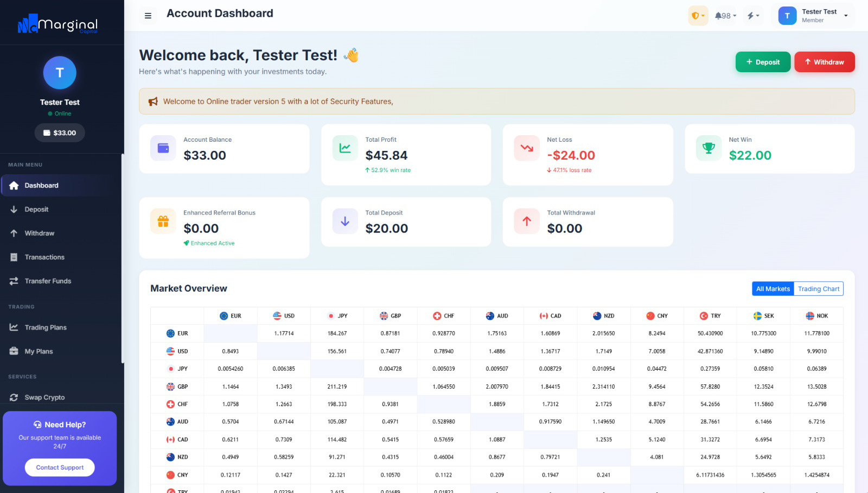868x493 pixels.
Task: Click the red Withdraw button
Action: (824, 62)
